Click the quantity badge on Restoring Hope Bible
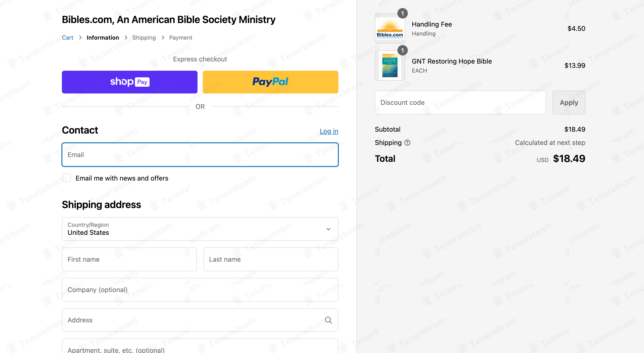 point(403,51)
